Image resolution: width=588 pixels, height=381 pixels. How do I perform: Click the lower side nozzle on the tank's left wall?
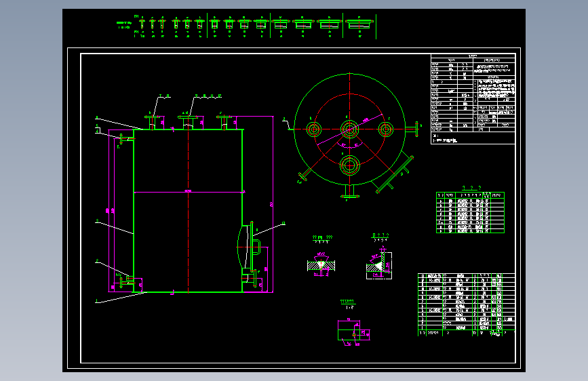(x=126, y=282)
